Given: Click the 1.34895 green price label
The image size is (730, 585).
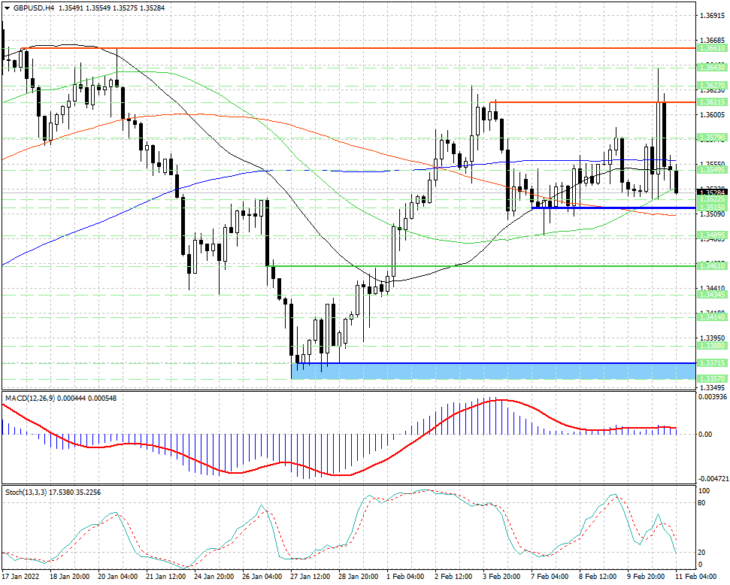Looking at the screenshot, I should click(x=712, y=236).
